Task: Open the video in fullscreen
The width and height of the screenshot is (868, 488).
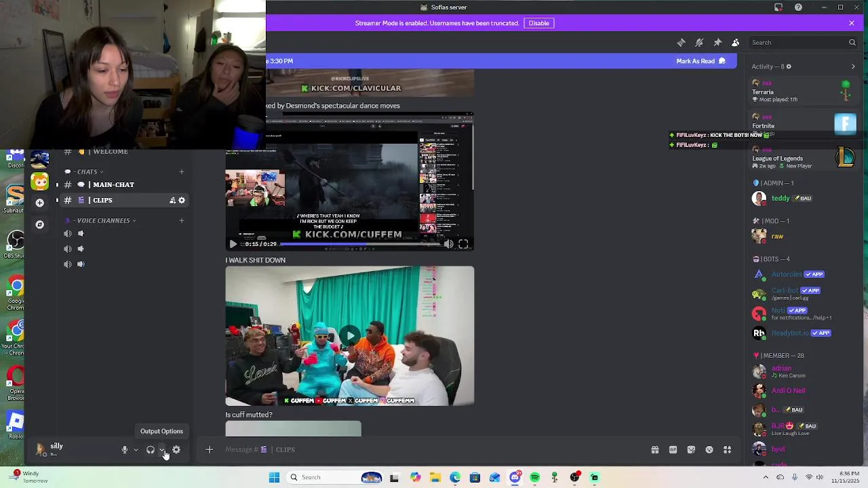Action: (x=463, y=244)
